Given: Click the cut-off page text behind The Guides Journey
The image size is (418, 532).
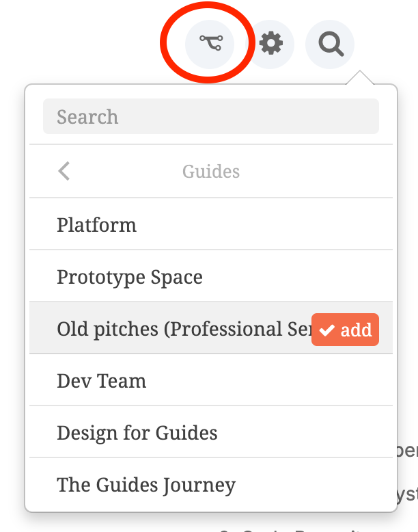Looking at the screenshot, I should point(408,494).
